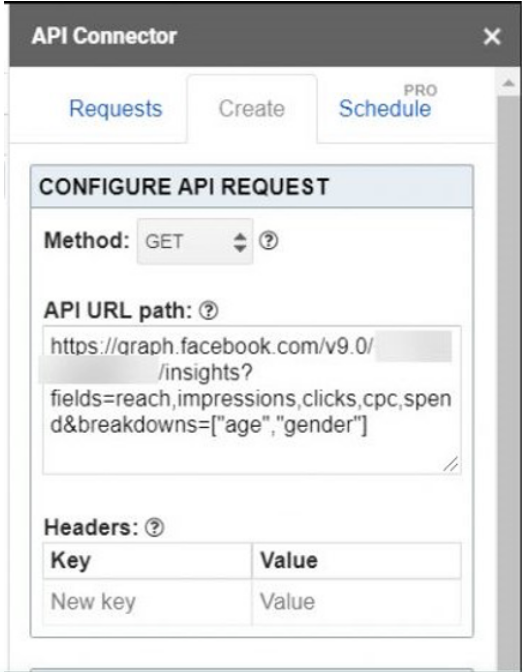Open the Schedule tab

[x=385, y=108]
